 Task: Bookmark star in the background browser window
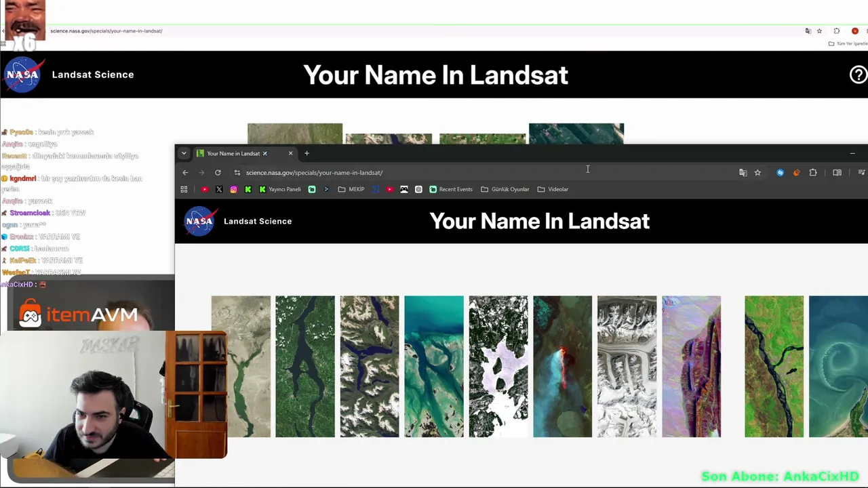coord(819,31)
